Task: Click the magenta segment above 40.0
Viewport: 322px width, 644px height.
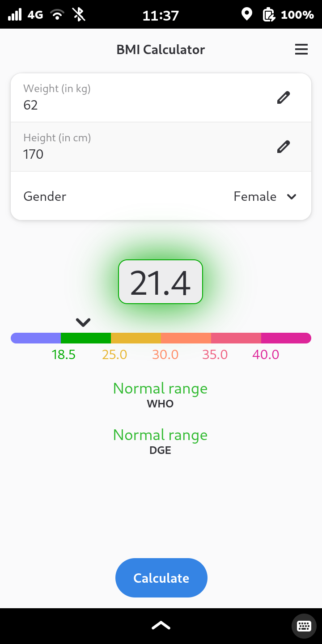Action: (x=286, y=338)
